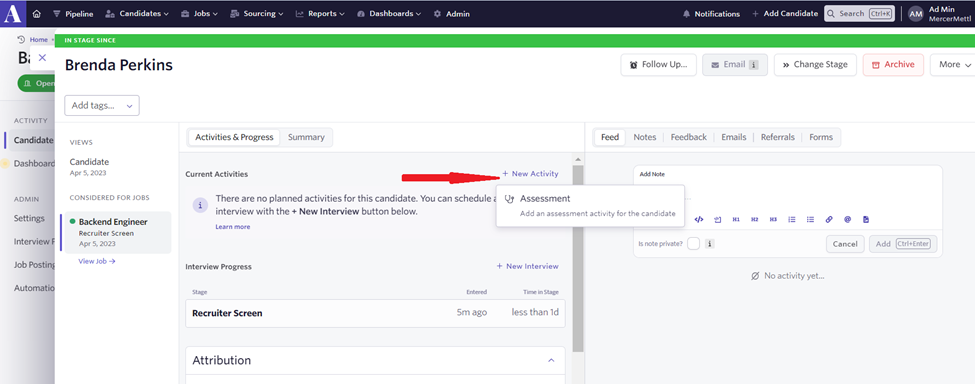
Task: Click the info icon in activities notice
Action: coord(200,204)
